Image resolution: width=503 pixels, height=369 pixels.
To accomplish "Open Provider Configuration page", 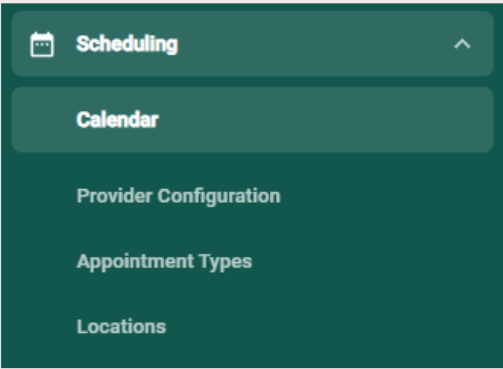I will 178,196.
